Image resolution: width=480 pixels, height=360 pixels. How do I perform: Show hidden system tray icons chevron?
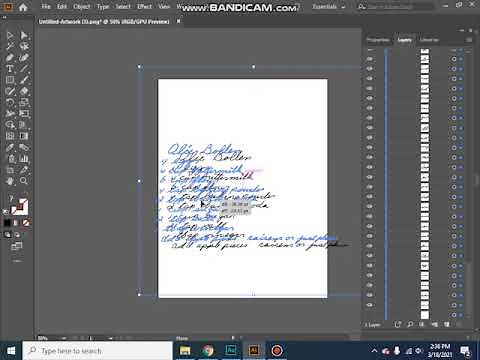click(x=374, y=351)
